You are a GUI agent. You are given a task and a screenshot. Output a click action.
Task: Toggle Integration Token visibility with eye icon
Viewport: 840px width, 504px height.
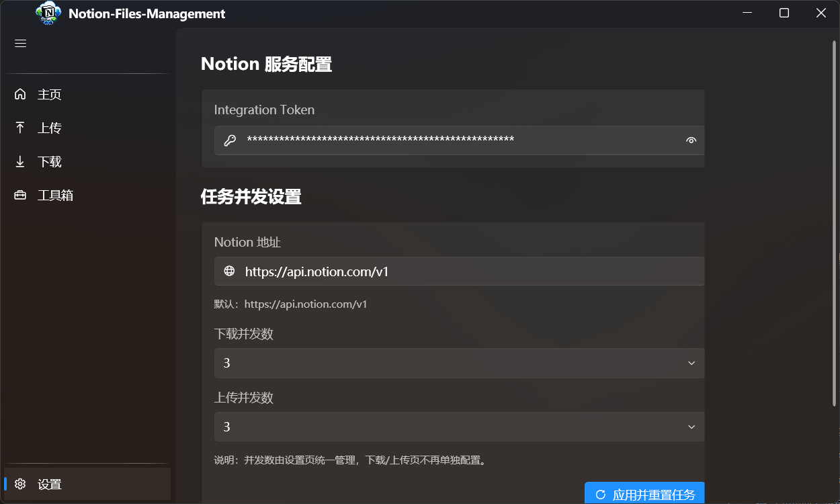[x=691, y=140]
